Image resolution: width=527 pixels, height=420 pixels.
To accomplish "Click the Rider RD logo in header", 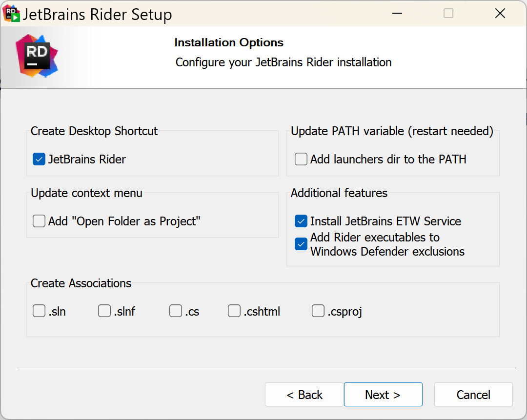I will pos(37,56).
